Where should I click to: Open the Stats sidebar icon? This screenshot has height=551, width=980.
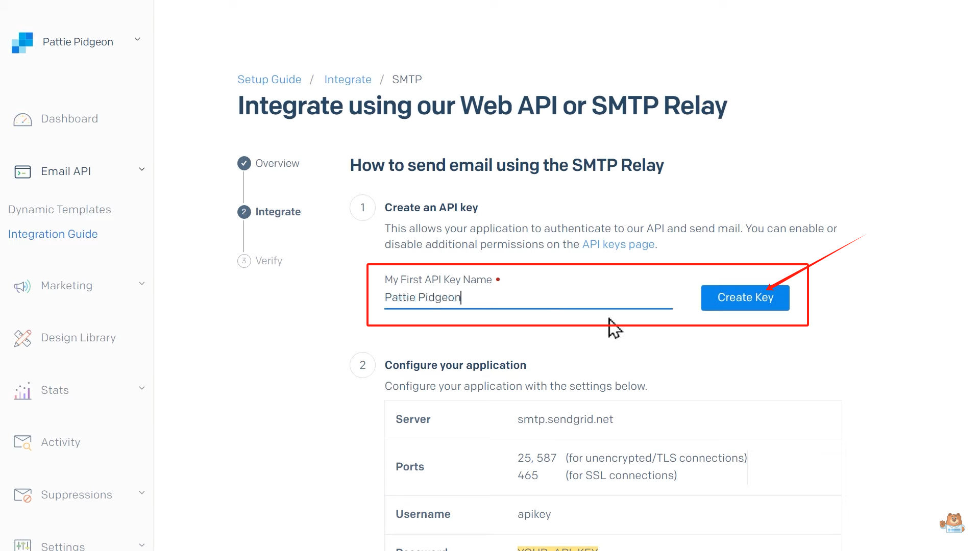[22, 391]
